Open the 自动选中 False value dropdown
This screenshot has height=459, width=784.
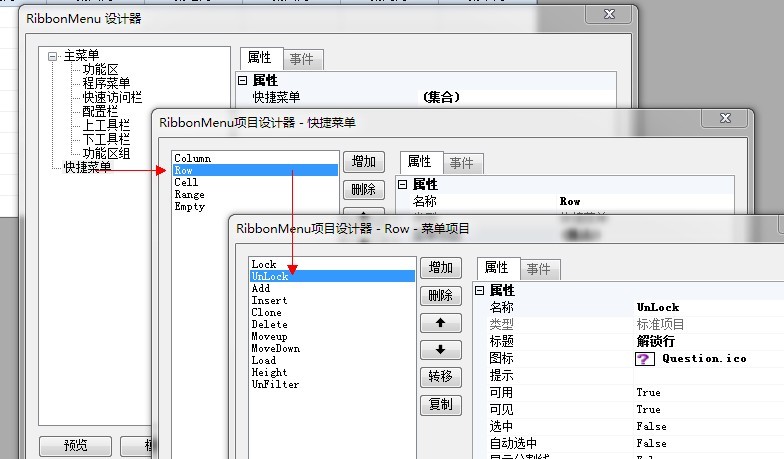tap(708, 444)
